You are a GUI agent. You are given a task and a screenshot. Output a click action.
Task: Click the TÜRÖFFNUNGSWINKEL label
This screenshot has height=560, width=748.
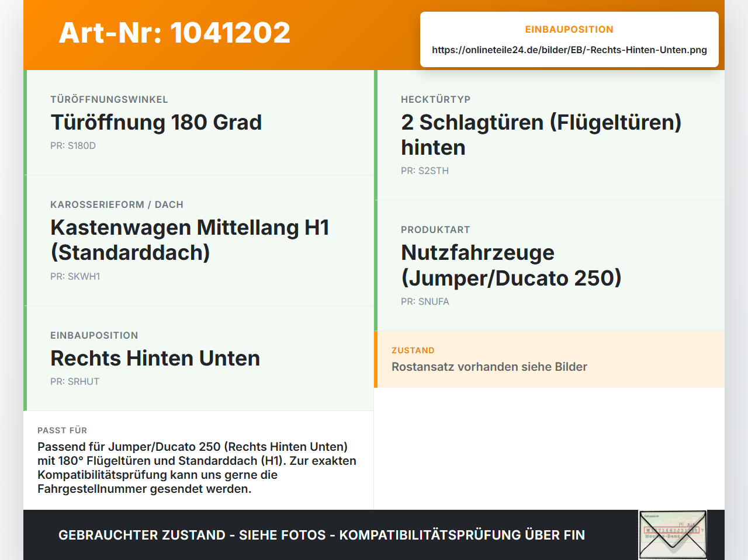109,100
